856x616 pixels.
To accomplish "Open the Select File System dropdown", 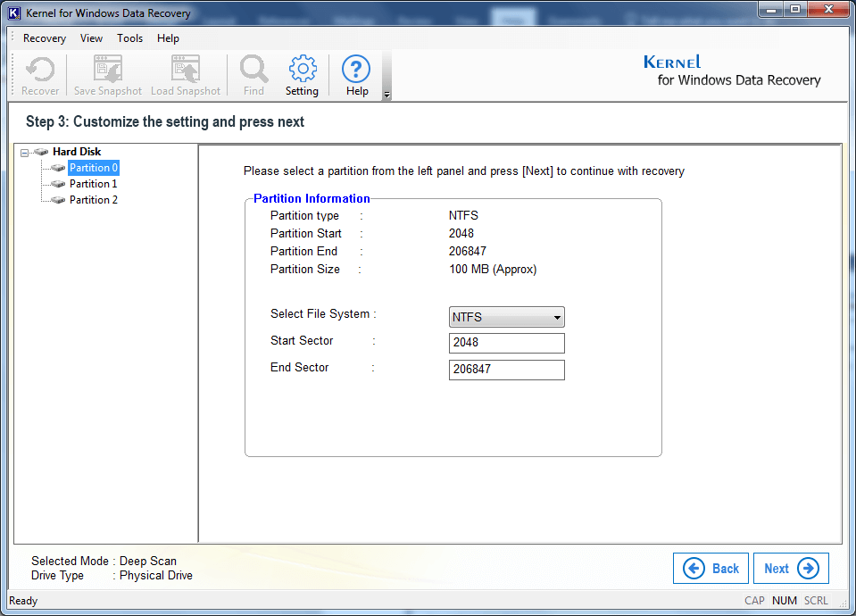I will (x=507, y=317).
